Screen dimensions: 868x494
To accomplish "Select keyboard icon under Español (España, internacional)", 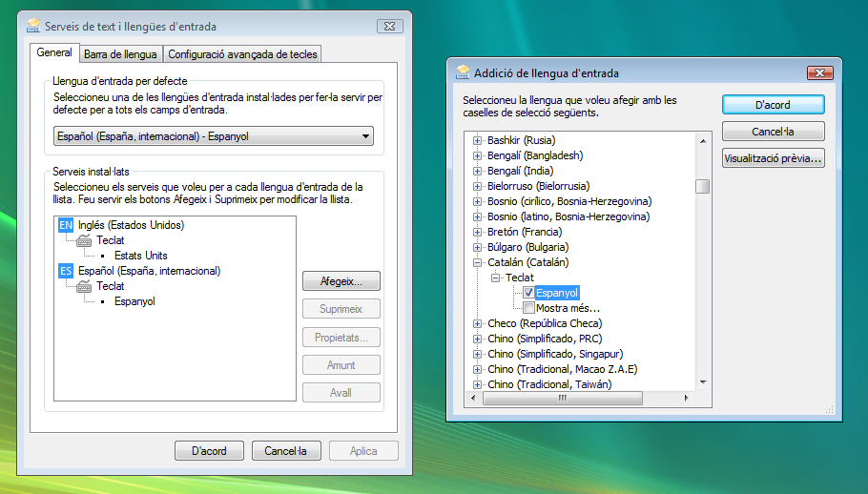I will click(85, 286).
